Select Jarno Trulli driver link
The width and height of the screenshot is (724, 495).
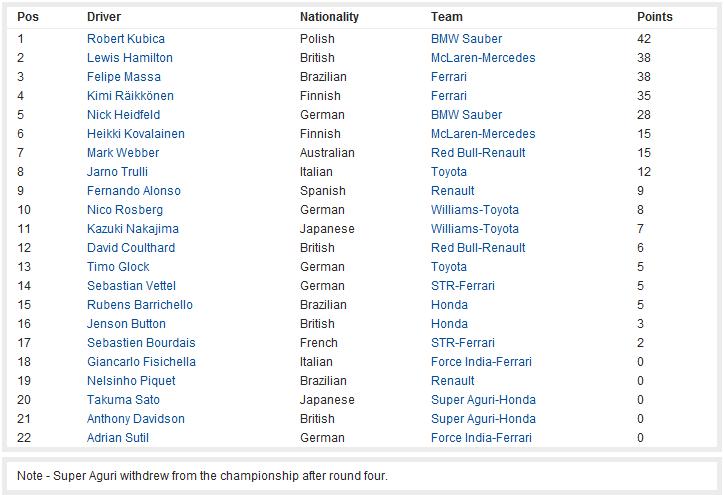coord(117,171)
